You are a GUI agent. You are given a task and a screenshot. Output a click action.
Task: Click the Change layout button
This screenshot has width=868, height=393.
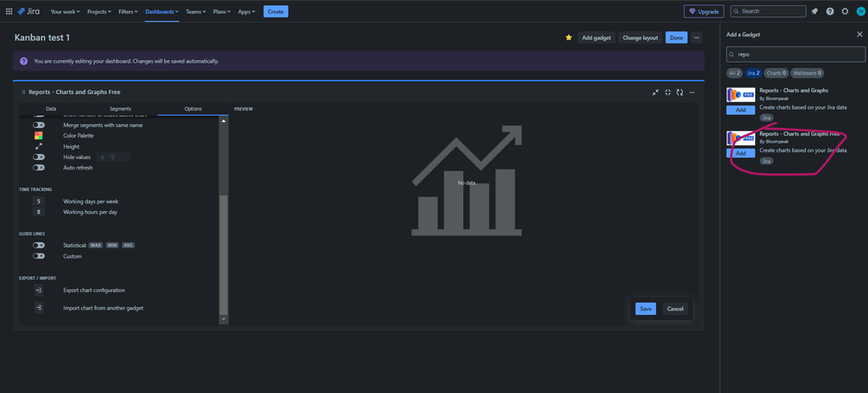(640, 37)
